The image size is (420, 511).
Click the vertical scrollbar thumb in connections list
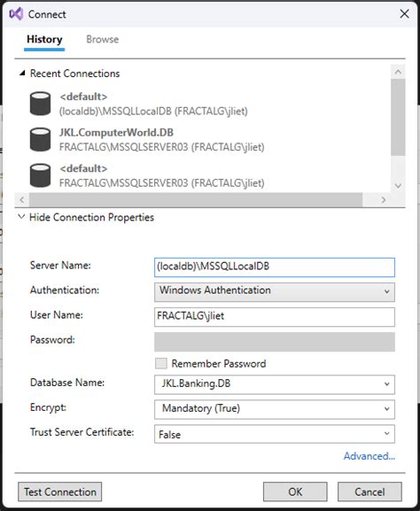click(398, 117)
